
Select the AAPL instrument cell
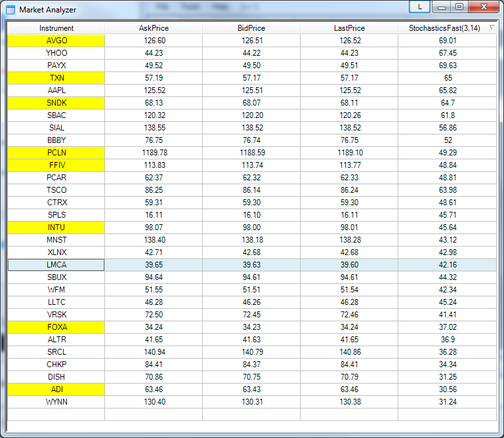(x=56, y=90)
